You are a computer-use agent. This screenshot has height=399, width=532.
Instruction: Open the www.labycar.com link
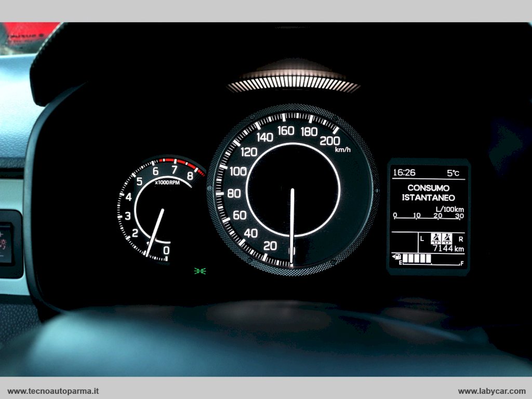click(x=491, y=391)
